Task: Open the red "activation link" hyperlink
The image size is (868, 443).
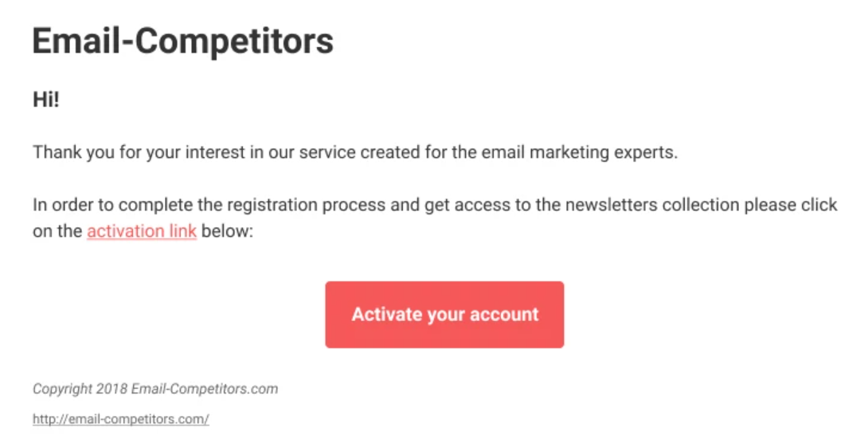Action: click(142, 233)
